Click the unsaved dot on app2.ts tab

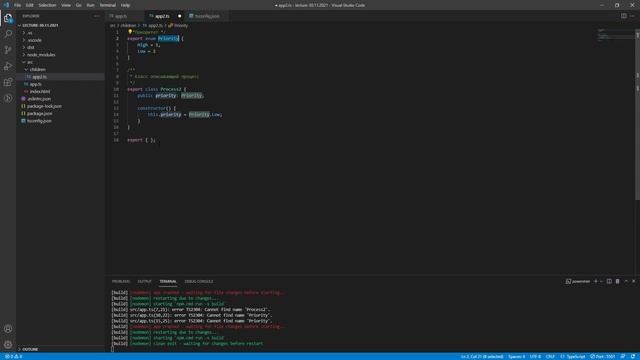tap(179, 16)
